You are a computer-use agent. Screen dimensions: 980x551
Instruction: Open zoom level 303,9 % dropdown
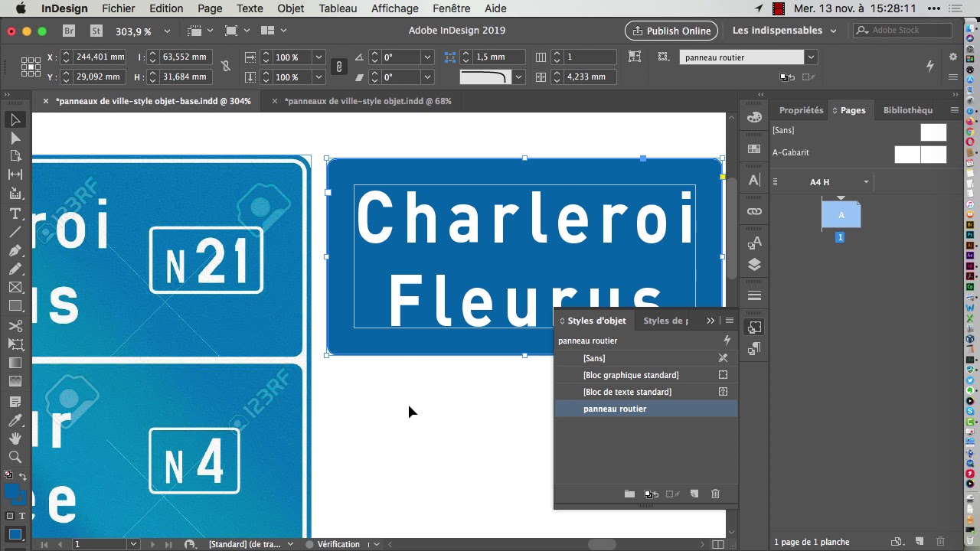point(168,31)
